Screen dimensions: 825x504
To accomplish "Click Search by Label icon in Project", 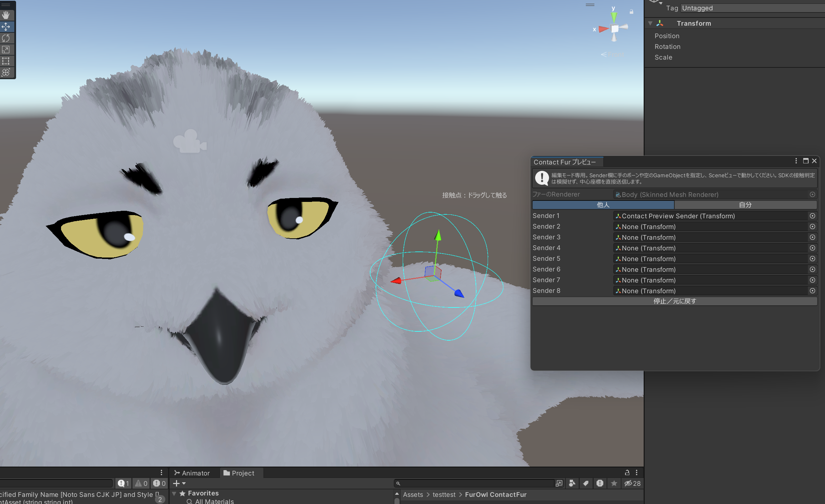I will 586,483.
